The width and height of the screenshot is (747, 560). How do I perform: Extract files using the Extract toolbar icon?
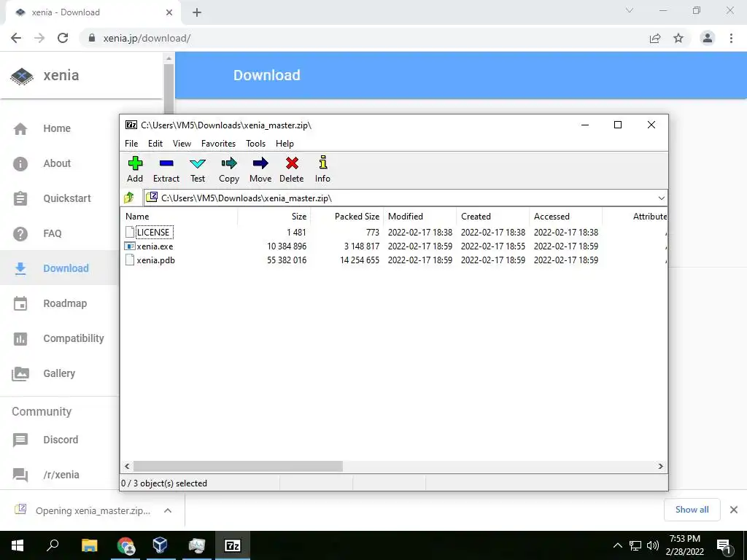pos(166,169)
